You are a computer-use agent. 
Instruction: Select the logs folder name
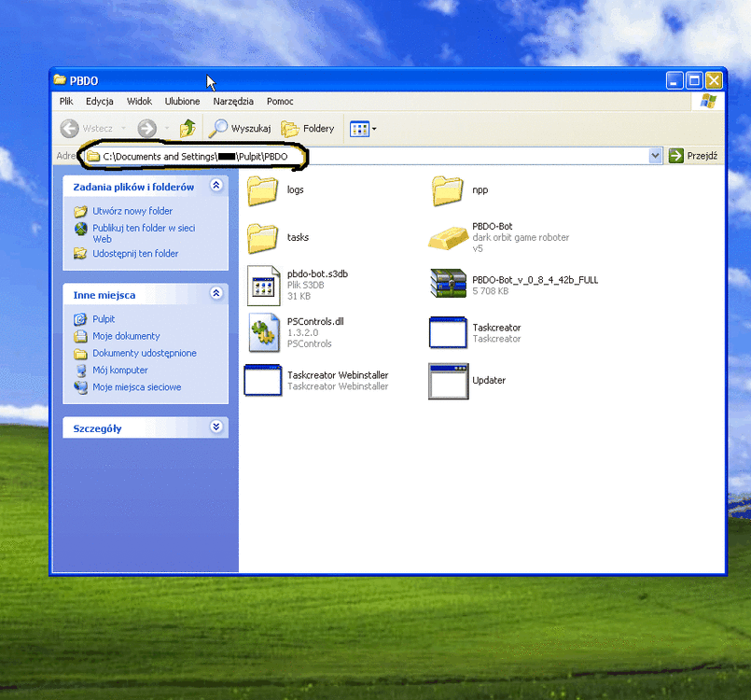coord(295,190)
